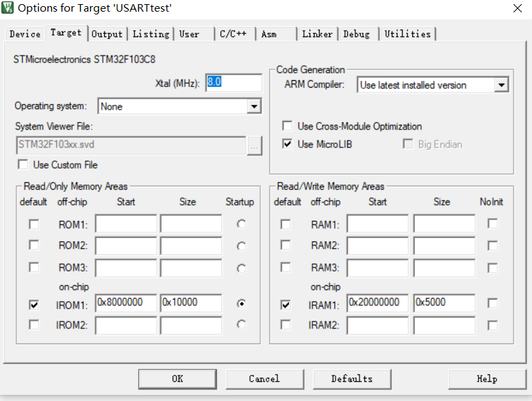
Task: Enable RAM1 NoInit checkbox
Action: (x=492, y=223)
